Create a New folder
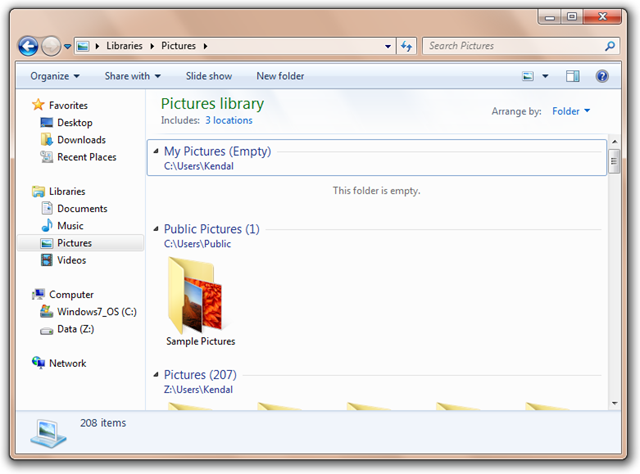 click(280, 76)
